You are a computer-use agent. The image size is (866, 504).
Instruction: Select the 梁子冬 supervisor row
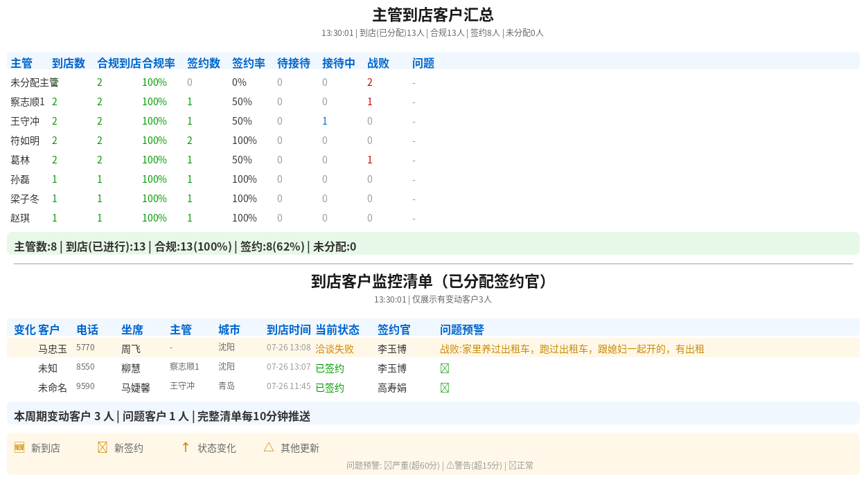(433, 199)
